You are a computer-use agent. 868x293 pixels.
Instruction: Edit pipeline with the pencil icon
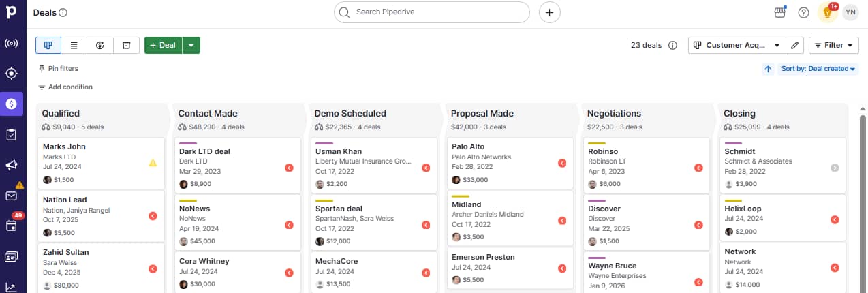pos(794,45)
